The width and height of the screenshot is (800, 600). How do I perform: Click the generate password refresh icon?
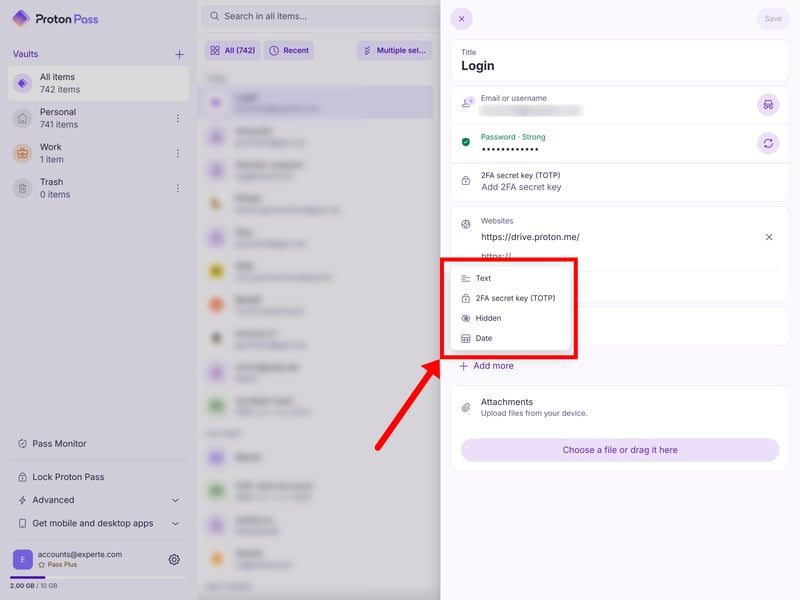[767, 144]
